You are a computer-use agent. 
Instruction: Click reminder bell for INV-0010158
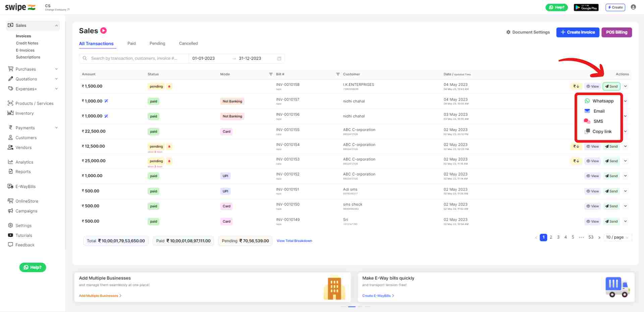[x=169, y=87]
